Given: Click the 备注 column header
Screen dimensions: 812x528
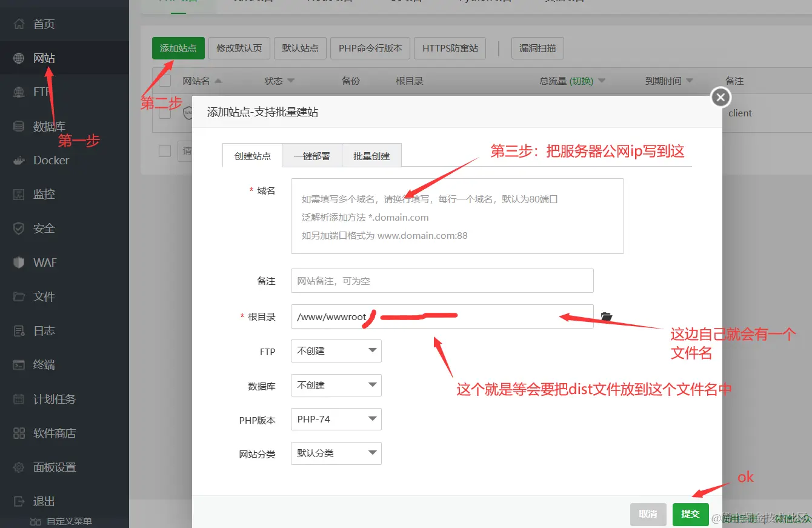Looking at the screenshot, I should 734,81.
